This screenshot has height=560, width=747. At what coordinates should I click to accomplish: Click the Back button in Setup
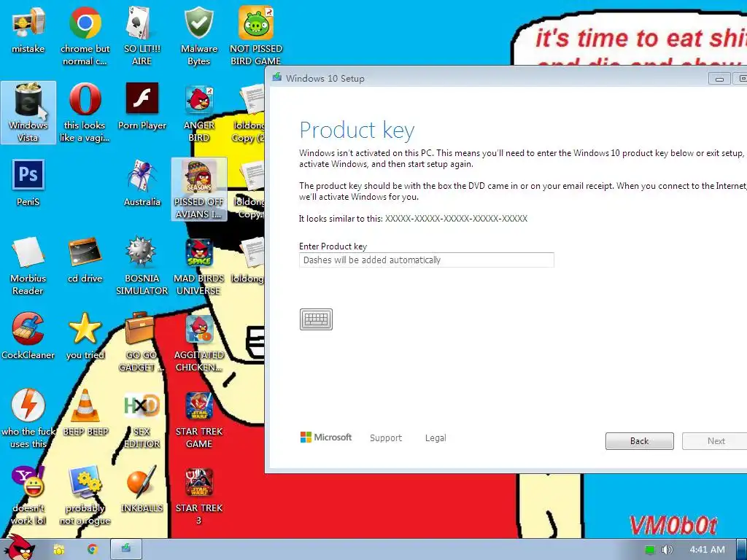639,441
